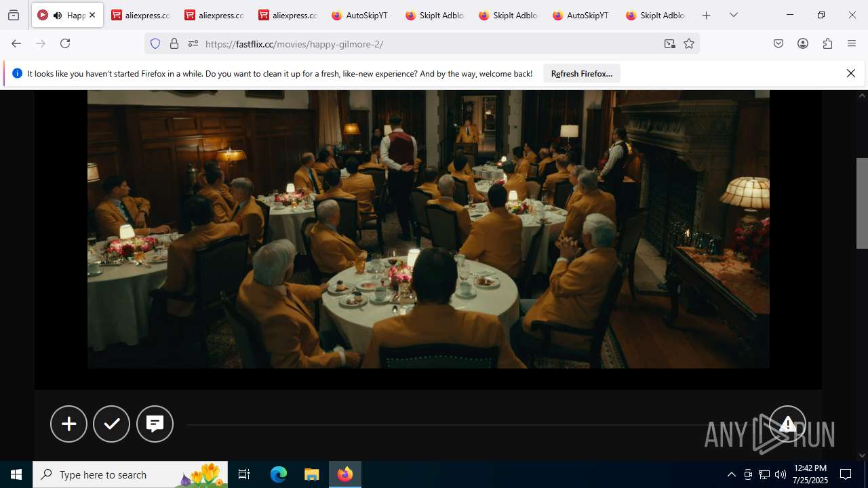Image resolution: width=868 pixels, height=488 pixels.
Task: Open the Extensions panel
Action: [827, 43]
